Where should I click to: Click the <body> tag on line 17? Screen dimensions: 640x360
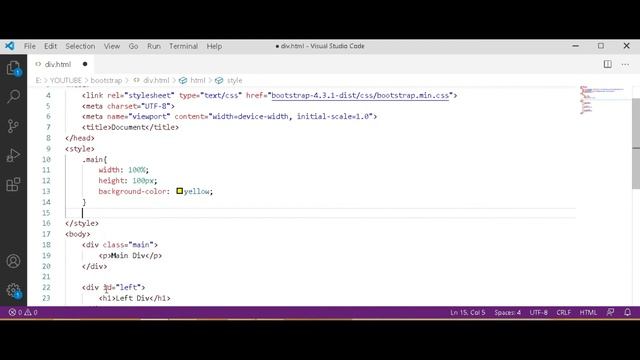78,234
